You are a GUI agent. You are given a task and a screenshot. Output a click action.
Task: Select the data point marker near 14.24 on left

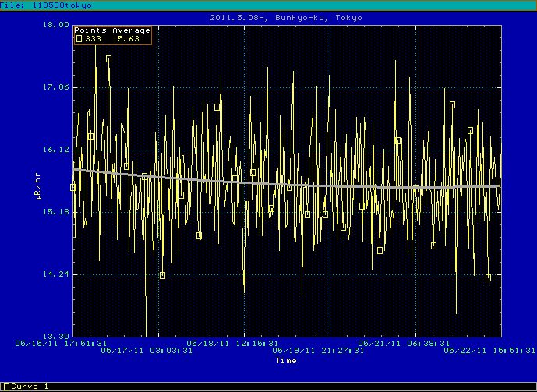[x=162, y=275]
